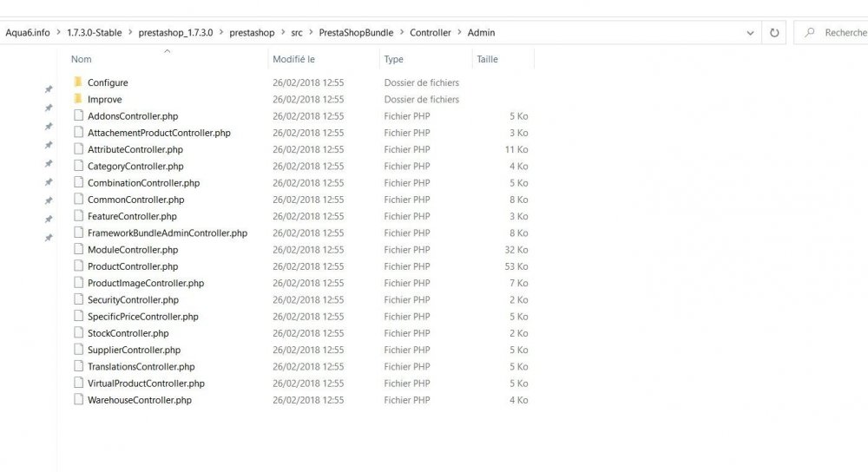Image resolution: width=868 pixels, height=472 pixels.
Task: Select the AddonsController.php file name
Action: (x=133, y=116)
